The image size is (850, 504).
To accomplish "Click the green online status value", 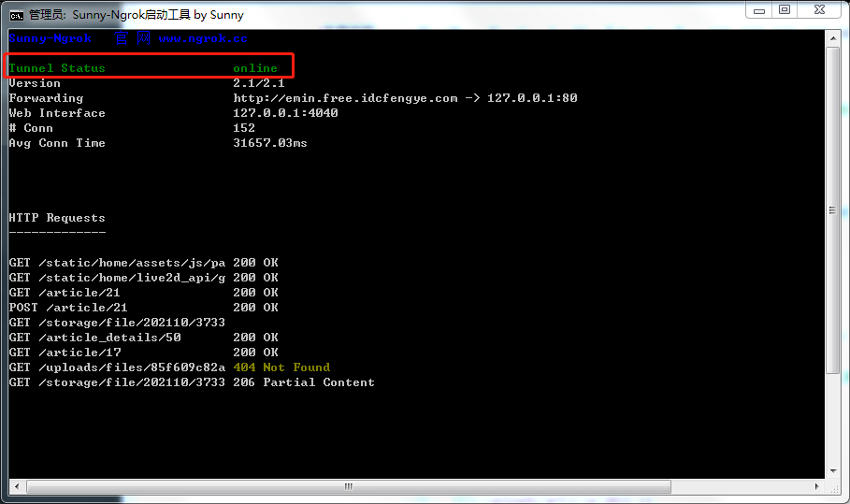I will 254,68.
